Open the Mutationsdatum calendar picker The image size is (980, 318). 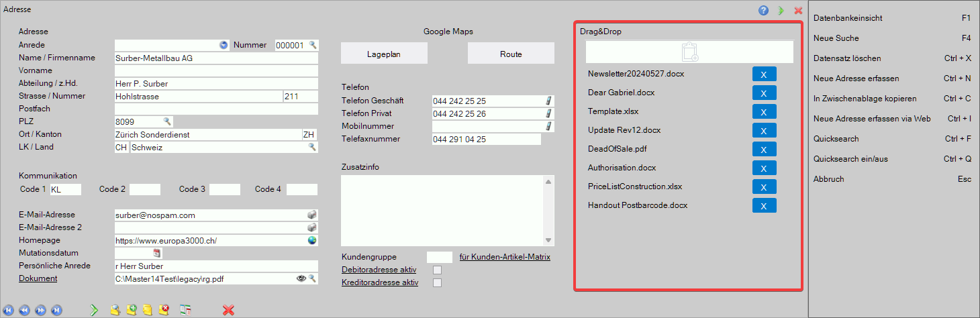(157, 253)
